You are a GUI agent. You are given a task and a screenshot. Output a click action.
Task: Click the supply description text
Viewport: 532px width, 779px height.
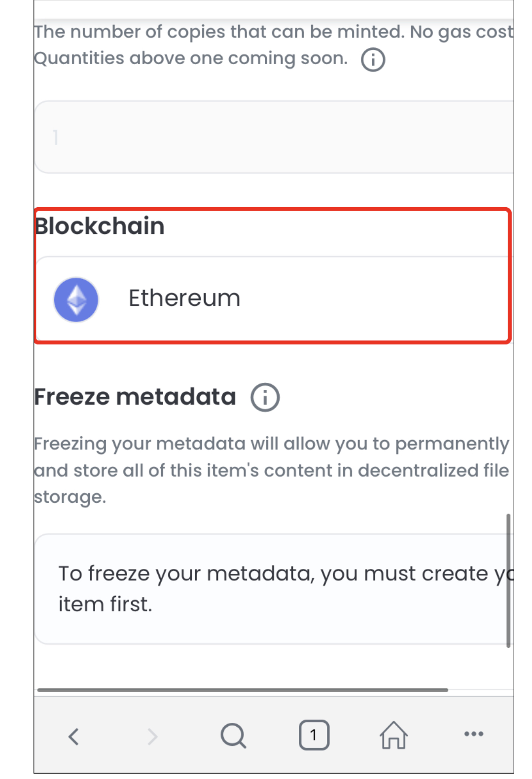(x=274, y=45)
